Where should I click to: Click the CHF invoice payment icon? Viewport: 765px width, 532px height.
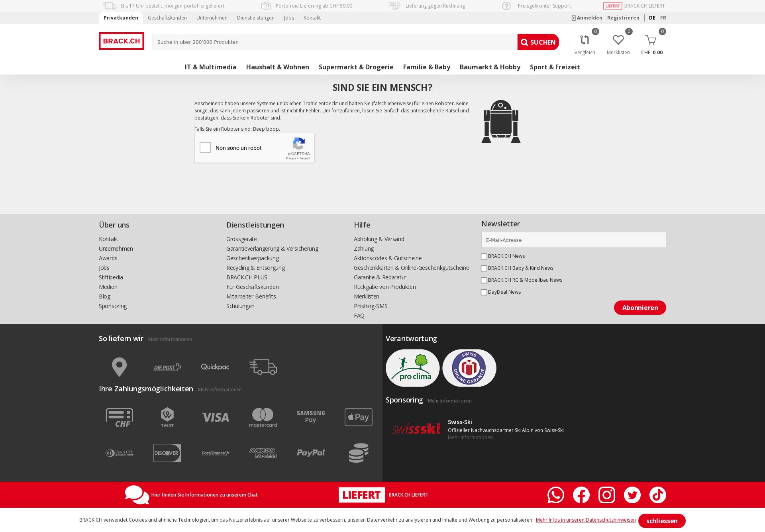tap(120, 417)
